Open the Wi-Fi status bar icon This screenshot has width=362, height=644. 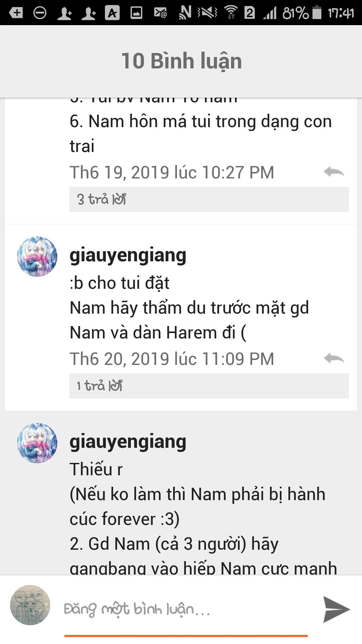pos(231,13)
